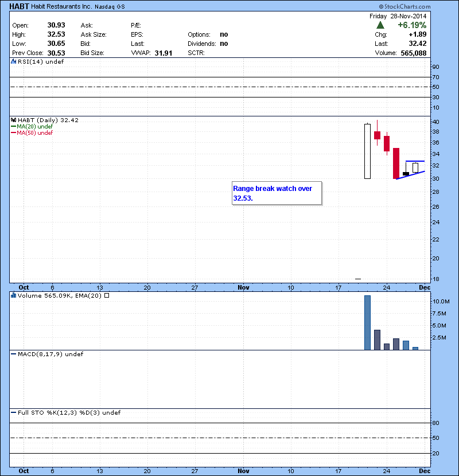Viewport: 459px width, 476px height.
Task: Click the red MA(50) legend line marker
Action: [13, 132]
